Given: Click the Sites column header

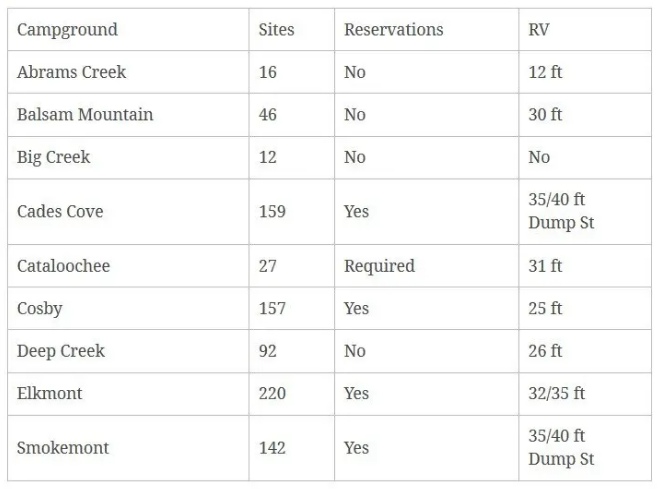Looking at the screenshot, I should (x=276, y=30).
